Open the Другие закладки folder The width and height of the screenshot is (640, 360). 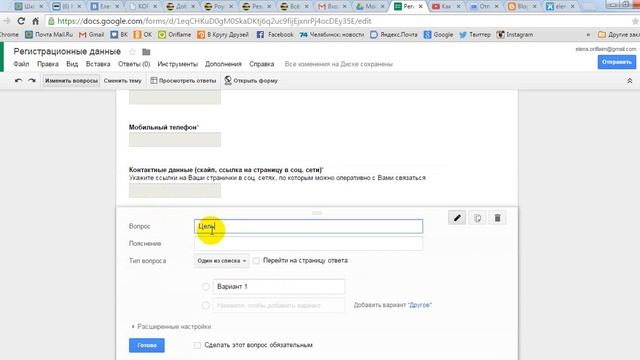point(619,35)
